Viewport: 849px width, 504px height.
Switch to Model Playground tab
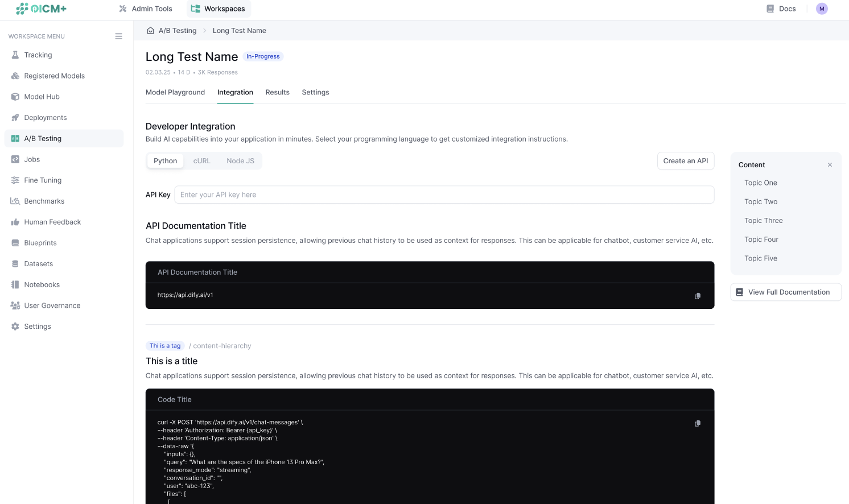click(x=175, y=92)
